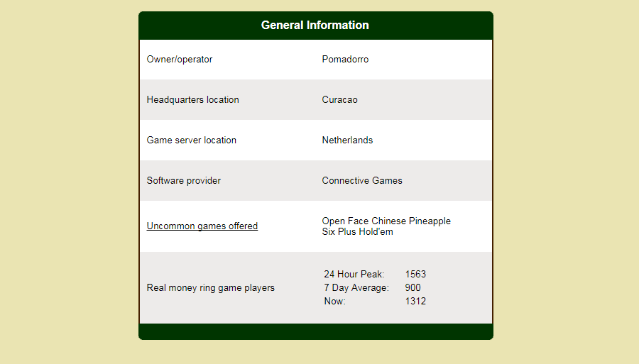Click the Now label in player stats
Screen dimensions: 639x364
click(x=334, y=302)
